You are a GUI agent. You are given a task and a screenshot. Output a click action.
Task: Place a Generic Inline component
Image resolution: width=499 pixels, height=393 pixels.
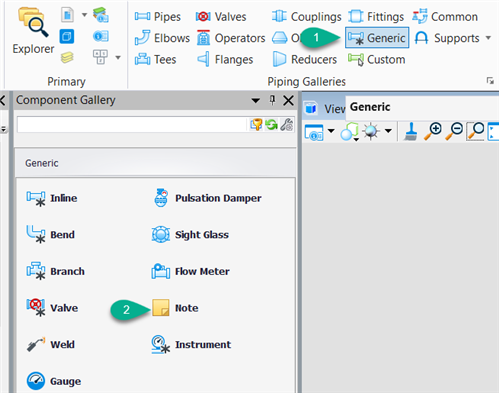click(x=52, y=198)
